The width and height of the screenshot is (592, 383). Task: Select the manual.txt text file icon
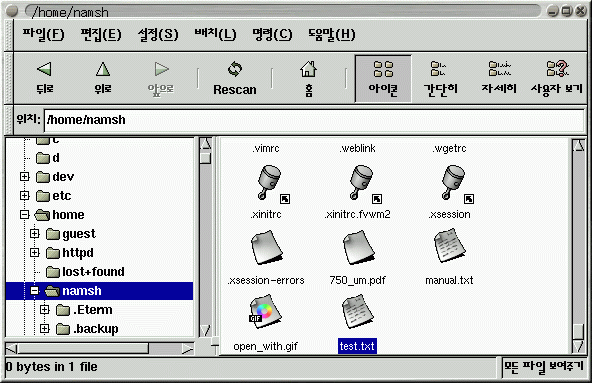(450, 246)
